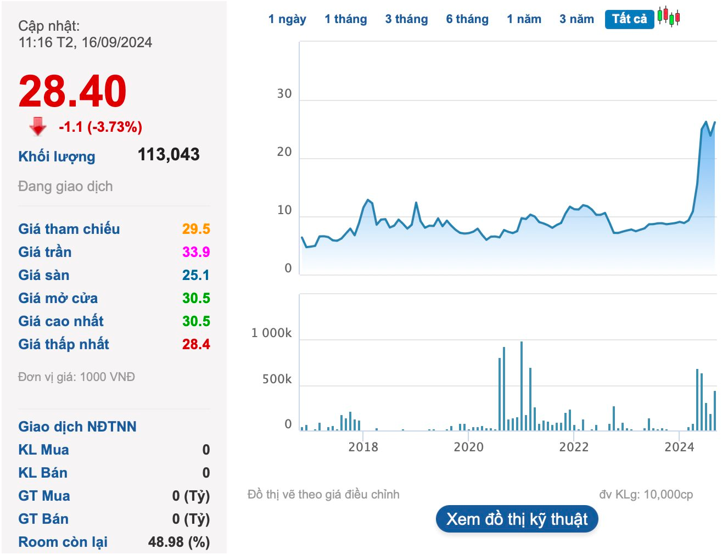Click the red down arrow price icon
This screenshot has height=560, width=728.
pyautogui.click(x=38, y=127)
